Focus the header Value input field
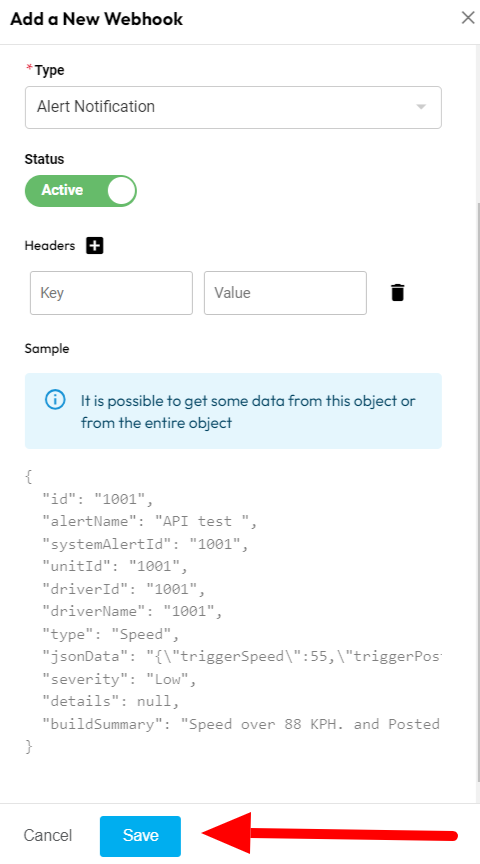 (x=285, y=293)
